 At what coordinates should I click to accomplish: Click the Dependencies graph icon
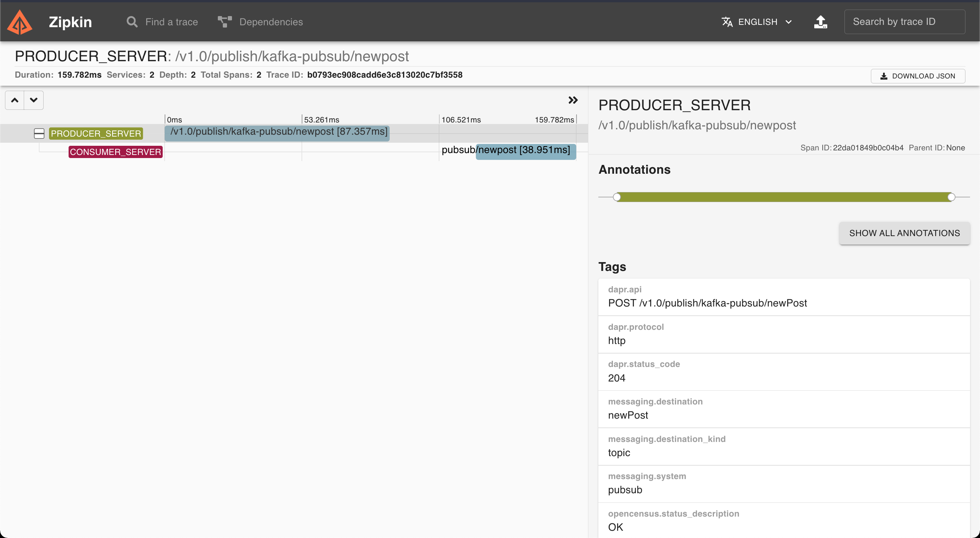(x=225, y=22)
